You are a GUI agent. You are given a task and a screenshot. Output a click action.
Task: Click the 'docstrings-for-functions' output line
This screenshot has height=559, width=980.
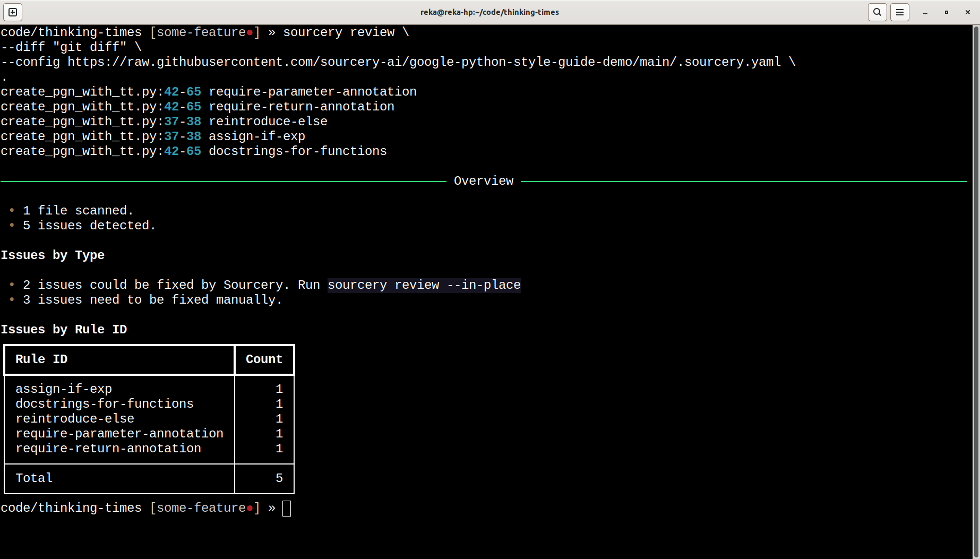click(x=194, y=151)
